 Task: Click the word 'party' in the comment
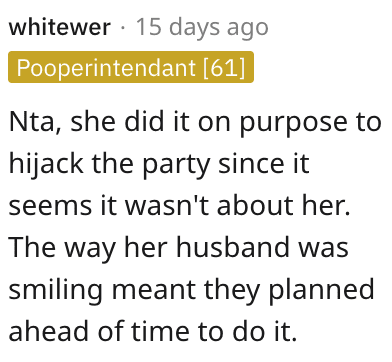pos(176,165)
